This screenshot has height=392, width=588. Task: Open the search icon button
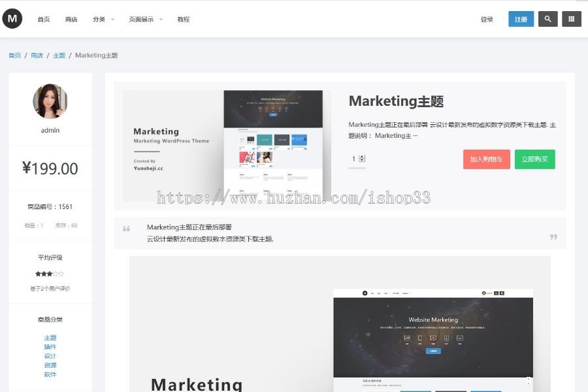[548, 19]
